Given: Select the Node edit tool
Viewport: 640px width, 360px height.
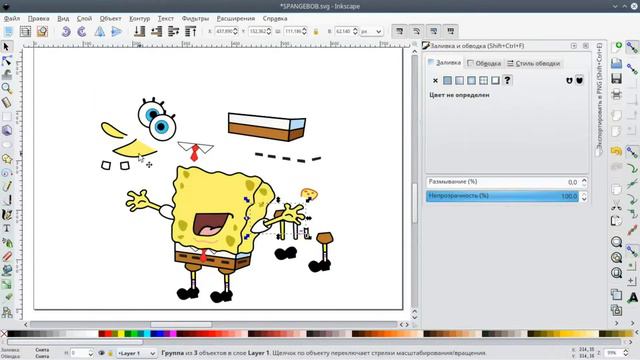Looking at the screenshot, I should (6, 61).
